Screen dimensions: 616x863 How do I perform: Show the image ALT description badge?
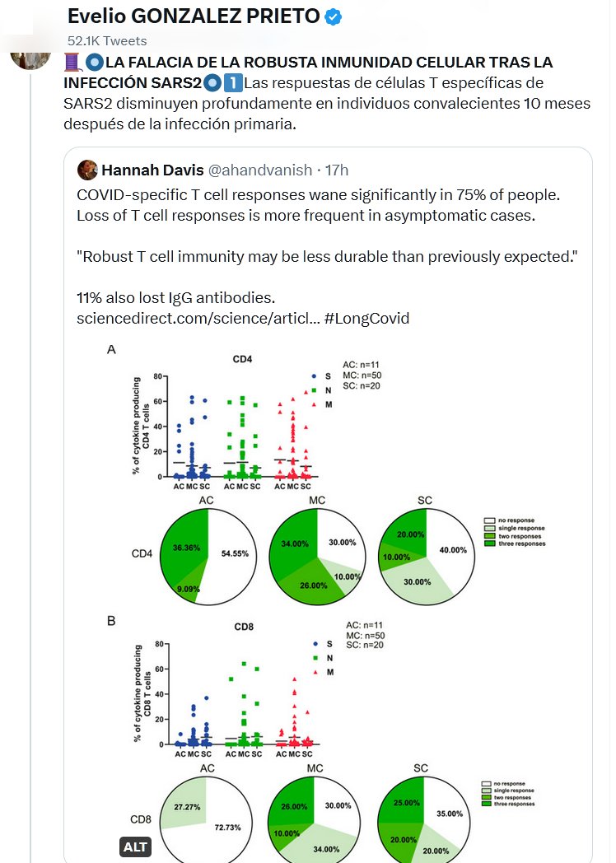click(134, 847)
